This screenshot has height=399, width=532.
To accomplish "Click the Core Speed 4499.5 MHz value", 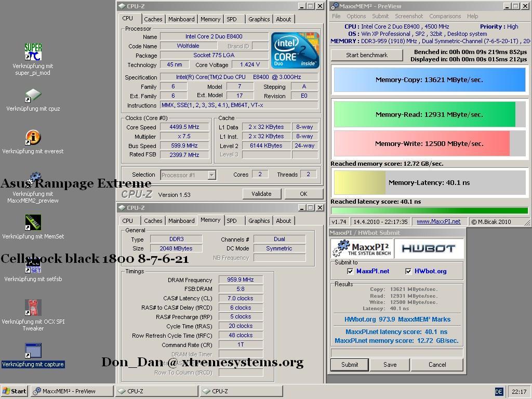I will [184, 127].
